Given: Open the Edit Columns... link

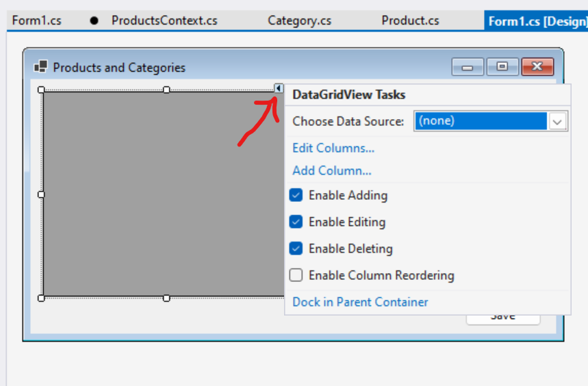Looking at the screenshot, I should pos(333,149).
